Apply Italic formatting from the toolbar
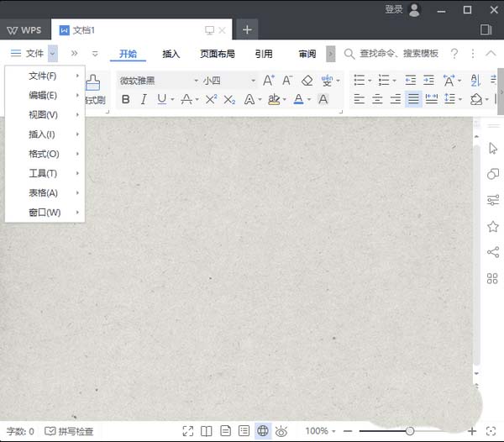 point(144,99)
